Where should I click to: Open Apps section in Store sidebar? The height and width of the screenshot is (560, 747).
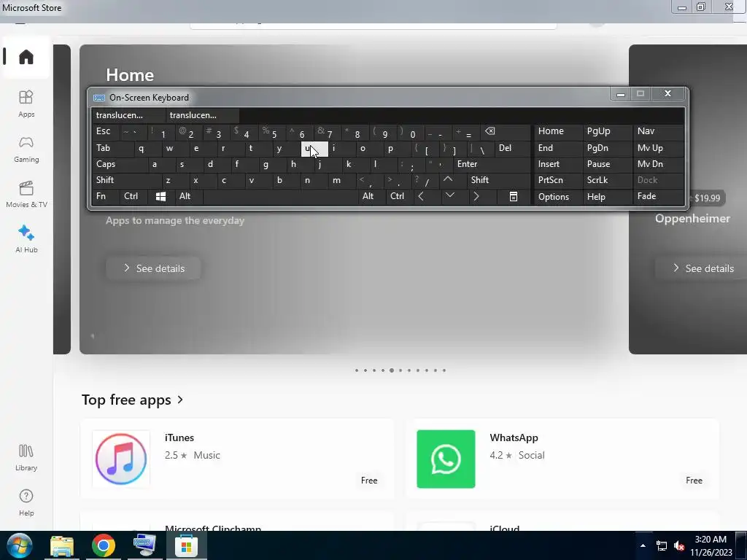coord(26,104)
